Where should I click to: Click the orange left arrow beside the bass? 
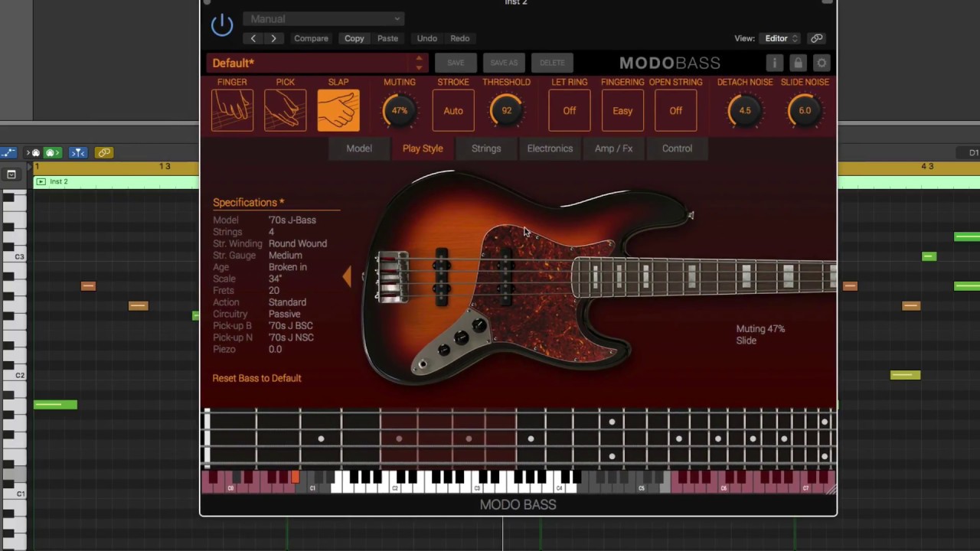[347, 277]
